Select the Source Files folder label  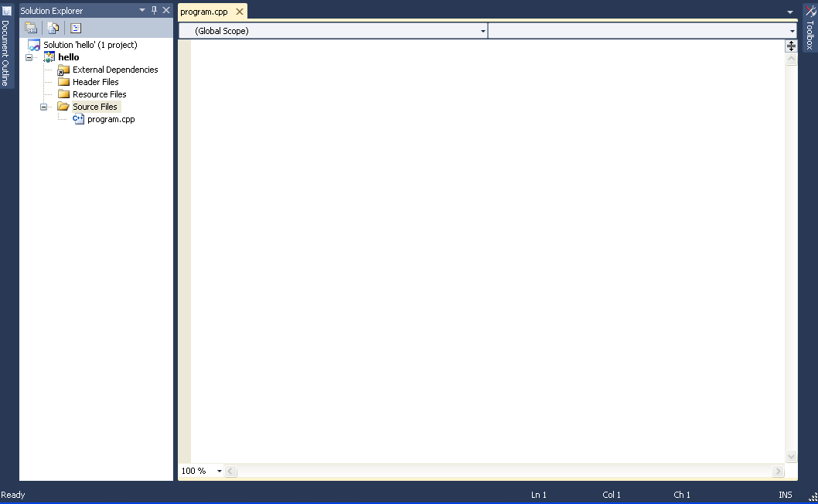95,107
